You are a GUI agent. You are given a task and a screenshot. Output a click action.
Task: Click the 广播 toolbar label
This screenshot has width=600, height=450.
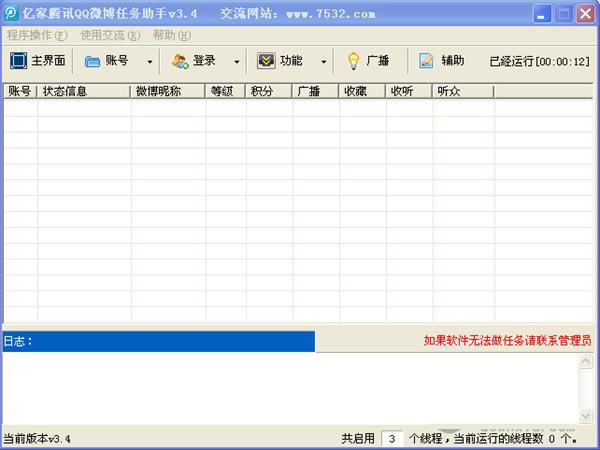click(x=378, y=60)
